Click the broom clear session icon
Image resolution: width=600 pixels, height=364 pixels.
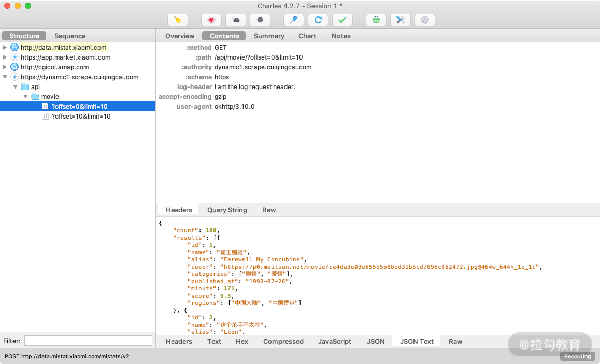(x=178, y=20)
